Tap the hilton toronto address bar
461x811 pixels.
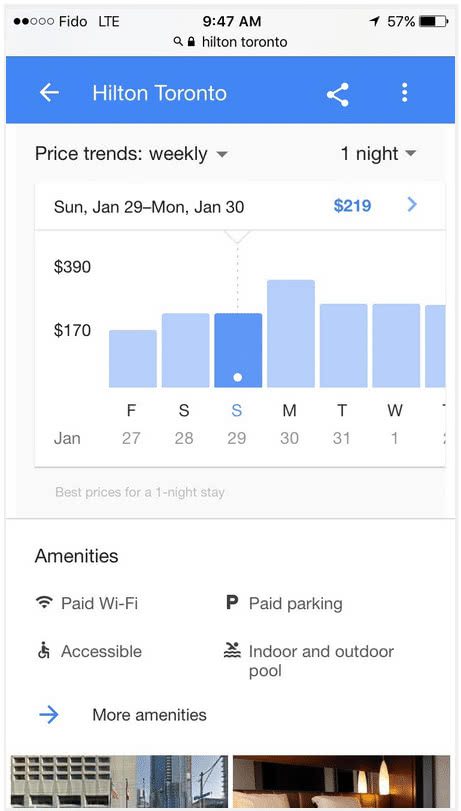click(230, 42)
